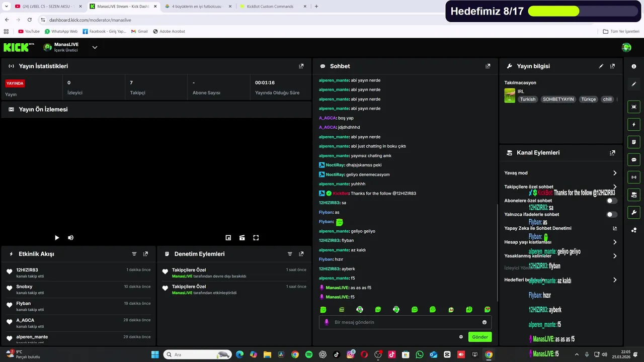Enable Abonelere özel sohbet switch
Viewport: 644px width, 362px height.
[x=612, y=201]
